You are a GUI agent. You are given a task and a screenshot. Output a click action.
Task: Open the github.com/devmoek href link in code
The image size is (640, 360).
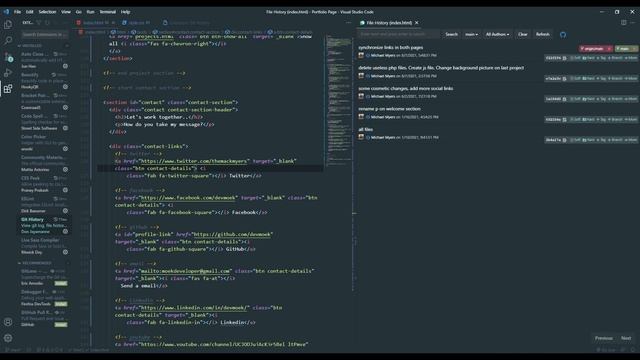(231, 234)
